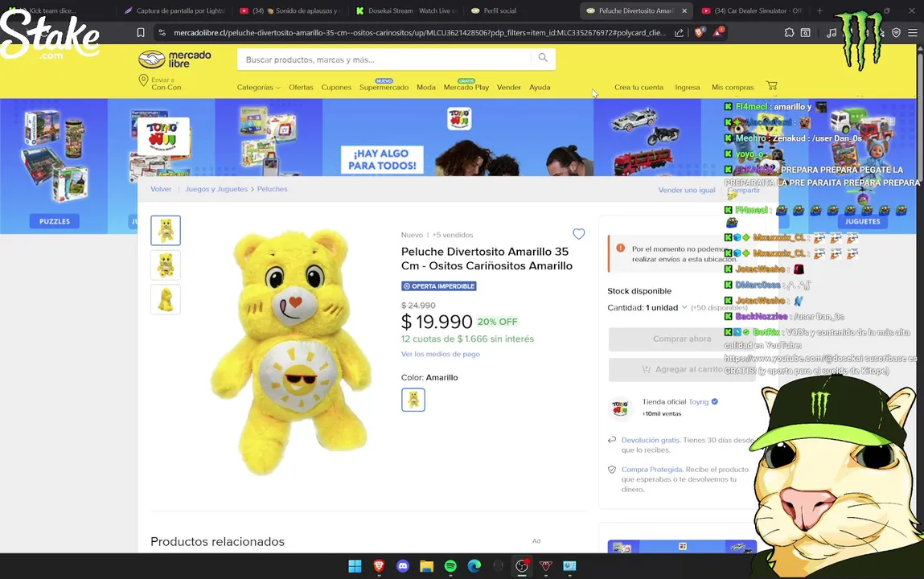Close the Peluche Divertosito tab
Viewport: 924px width, 579px height.
[x=684, y=10]
